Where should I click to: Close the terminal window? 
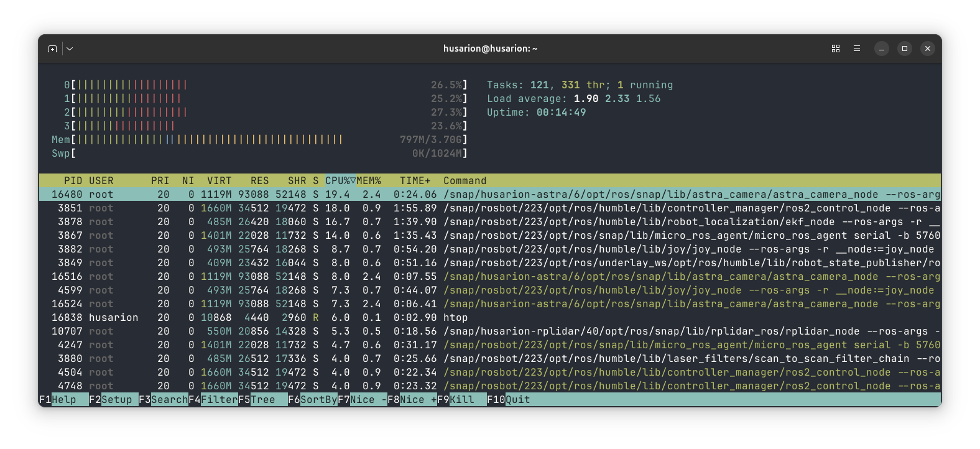(927, 49)
